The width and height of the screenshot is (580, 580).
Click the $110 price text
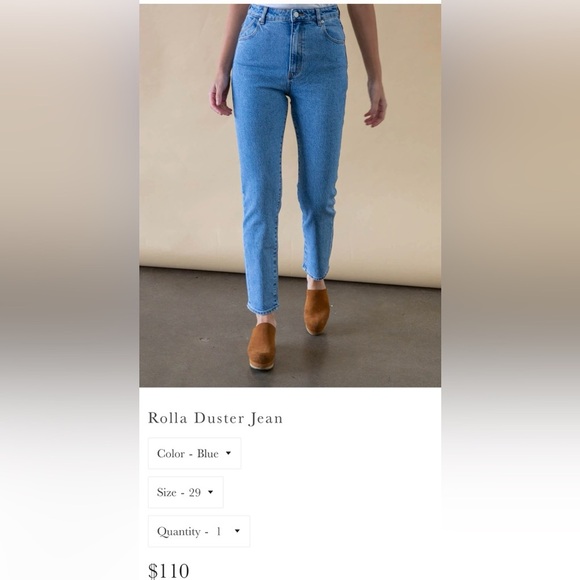pos(169,570)
